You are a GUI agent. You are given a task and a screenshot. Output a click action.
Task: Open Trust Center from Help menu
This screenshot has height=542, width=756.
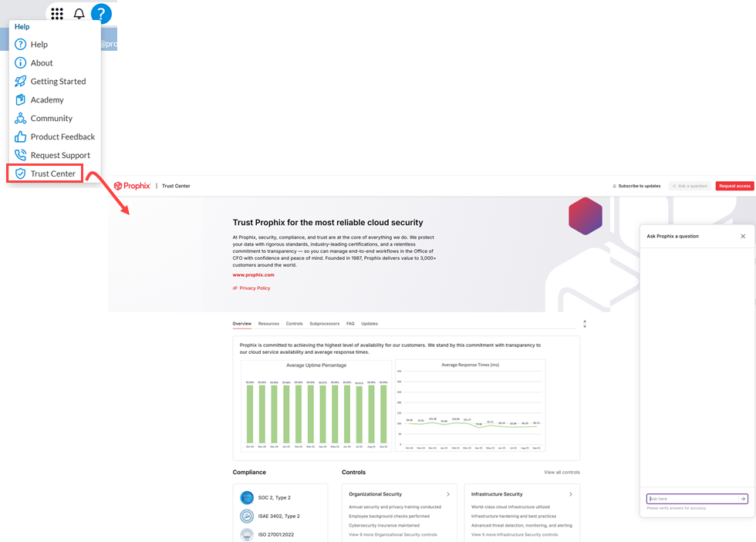[x=52, y=173]
